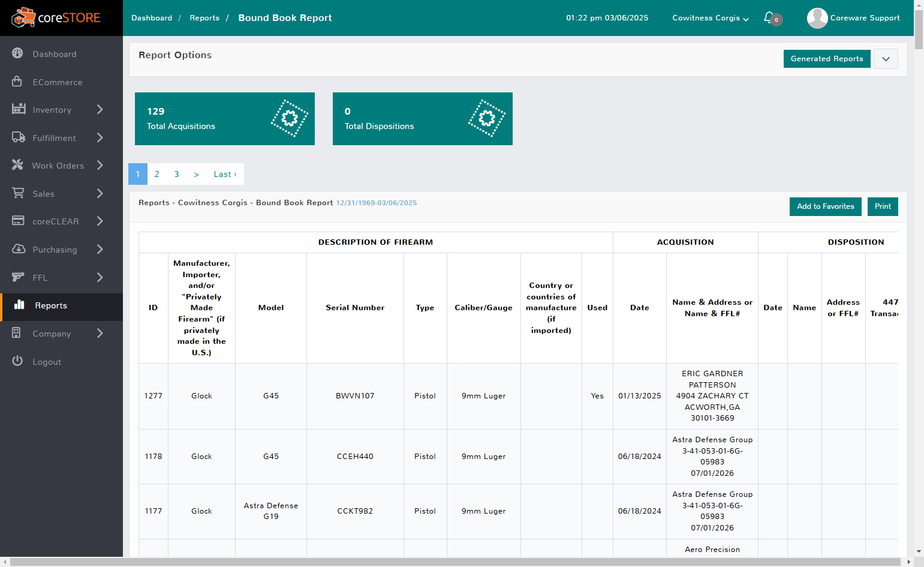Click the Logout power icon
This screenshot has height=567, width=924.
point(17,361)
